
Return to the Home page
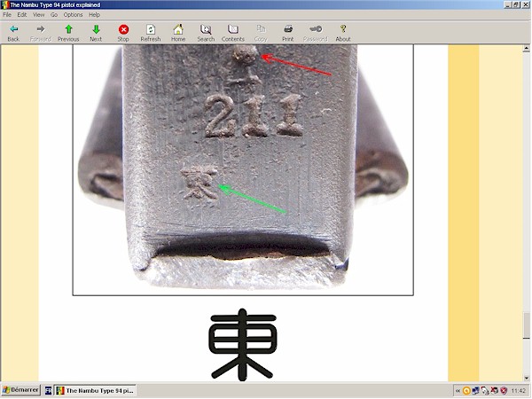pos(178,33)
